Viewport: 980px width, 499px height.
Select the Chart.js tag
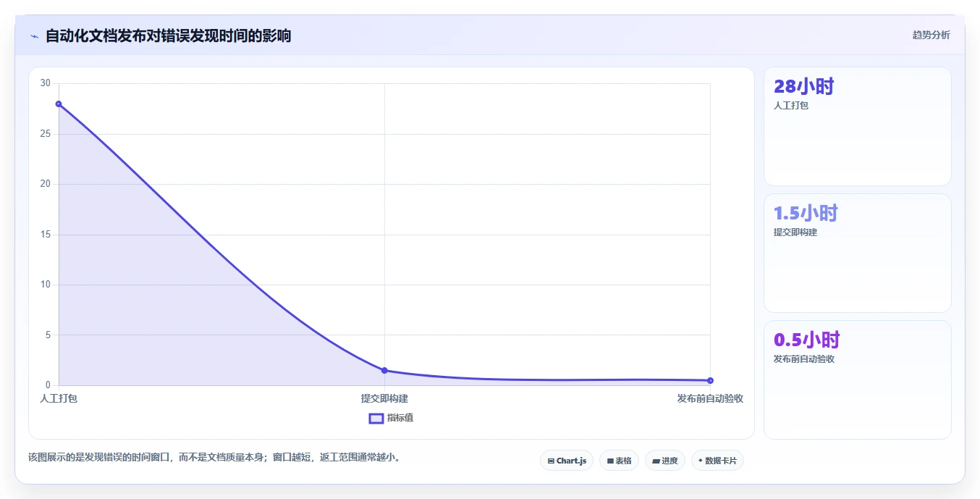tap(567, 461)
